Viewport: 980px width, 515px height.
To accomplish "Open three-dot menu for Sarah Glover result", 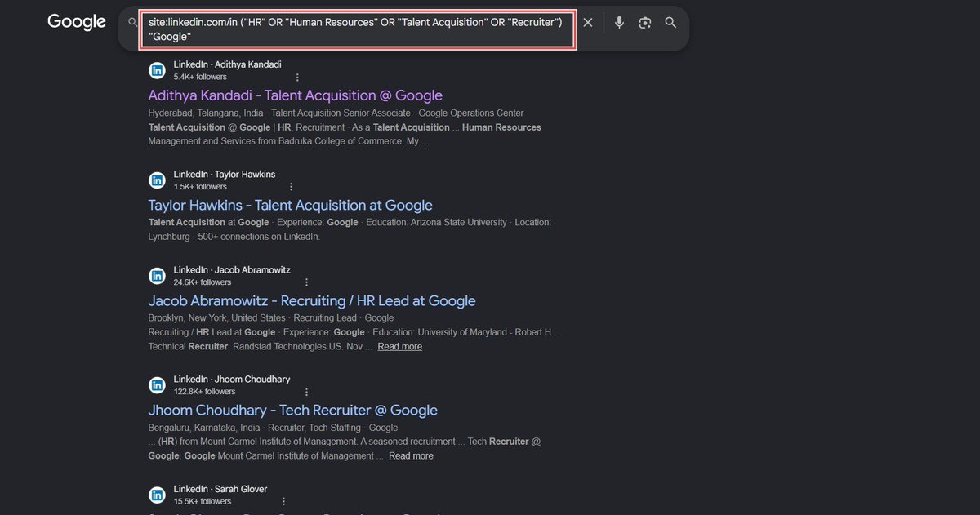I will point(283,501).
